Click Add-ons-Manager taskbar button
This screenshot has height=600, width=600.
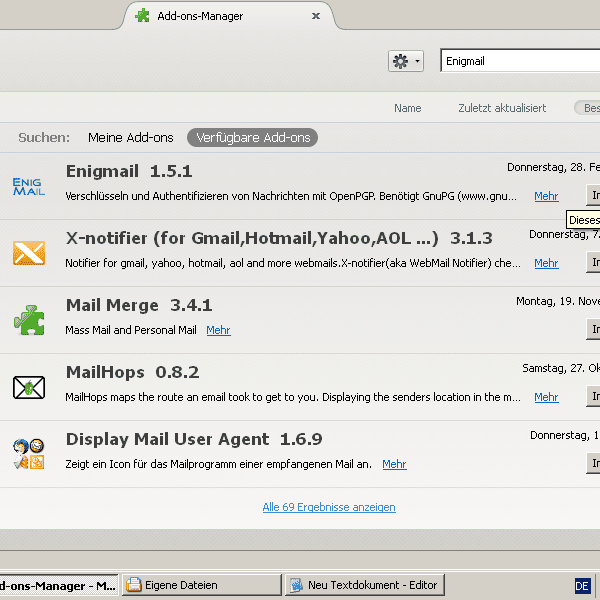[59, 585]
